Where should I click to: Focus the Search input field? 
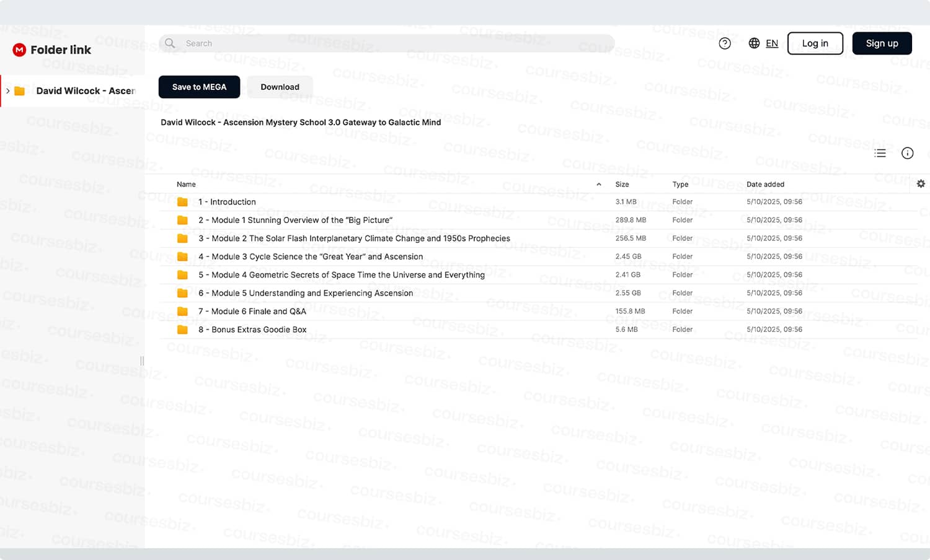387,43
